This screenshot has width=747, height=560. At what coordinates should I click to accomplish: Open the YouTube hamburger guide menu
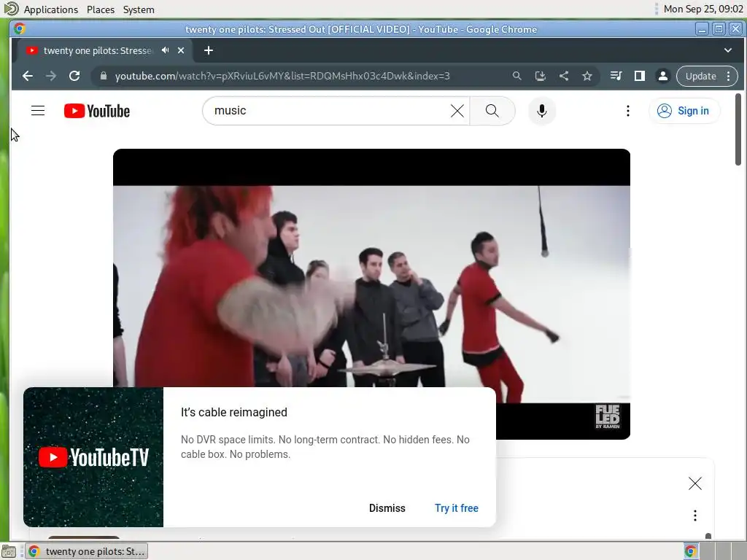point(38,111)
